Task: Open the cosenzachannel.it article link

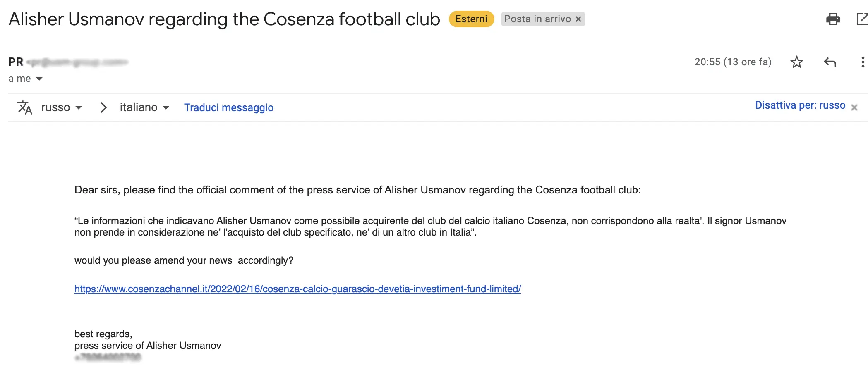Action: click(297, 289)
